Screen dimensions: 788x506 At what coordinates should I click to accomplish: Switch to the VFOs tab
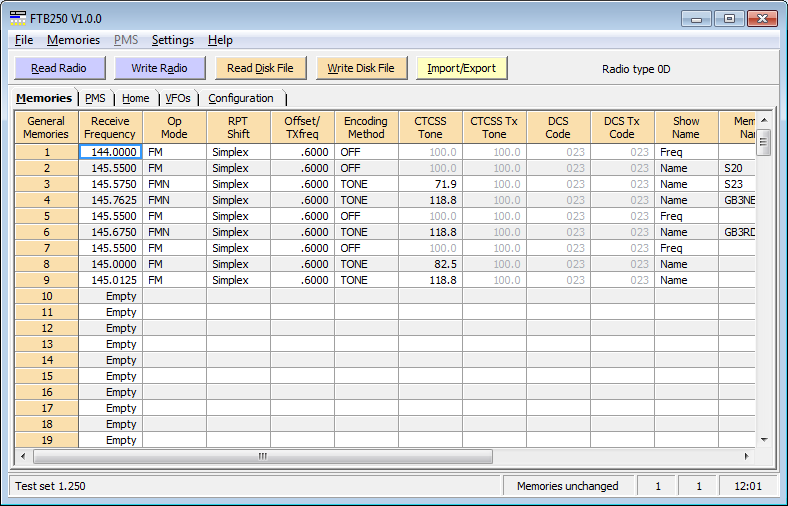click(x=177, y=98)
